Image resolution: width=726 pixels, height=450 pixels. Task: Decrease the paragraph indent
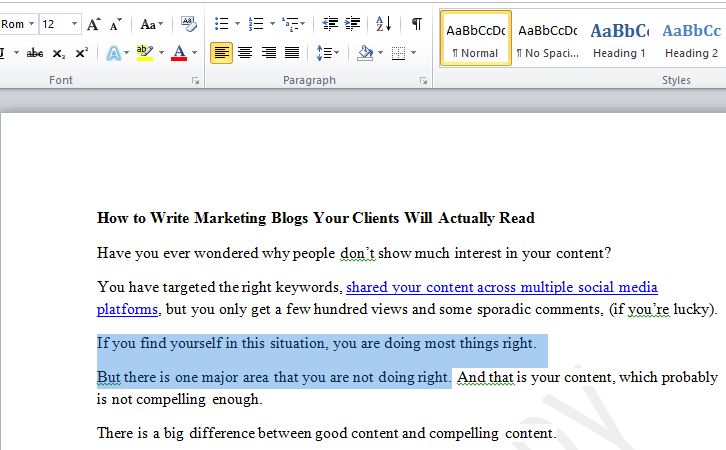point(330,24)
